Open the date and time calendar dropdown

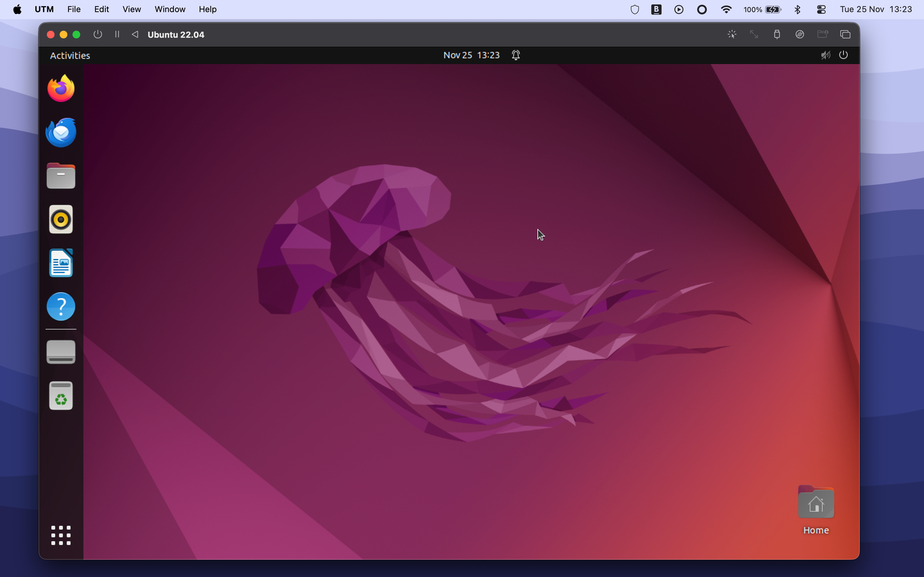(x=471, y=55)
